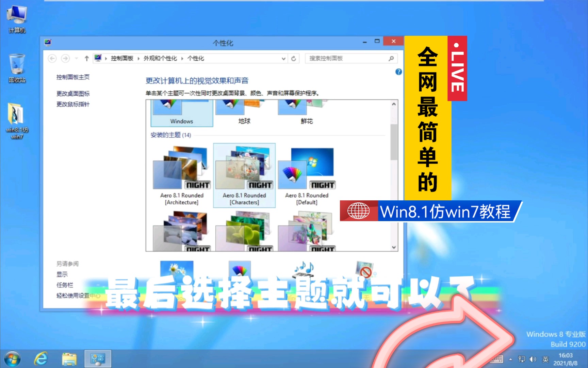The image size is (588, 368).
Task: Open 控制面板主页 link
Action: [73, 77]
